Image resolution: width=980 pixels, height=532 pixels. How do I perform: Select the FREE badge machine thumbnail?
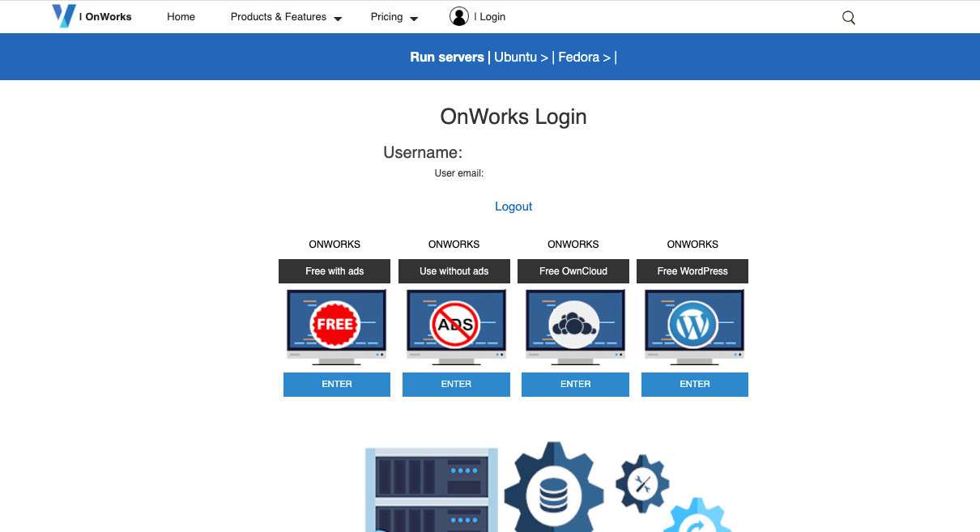pos(335,322)
